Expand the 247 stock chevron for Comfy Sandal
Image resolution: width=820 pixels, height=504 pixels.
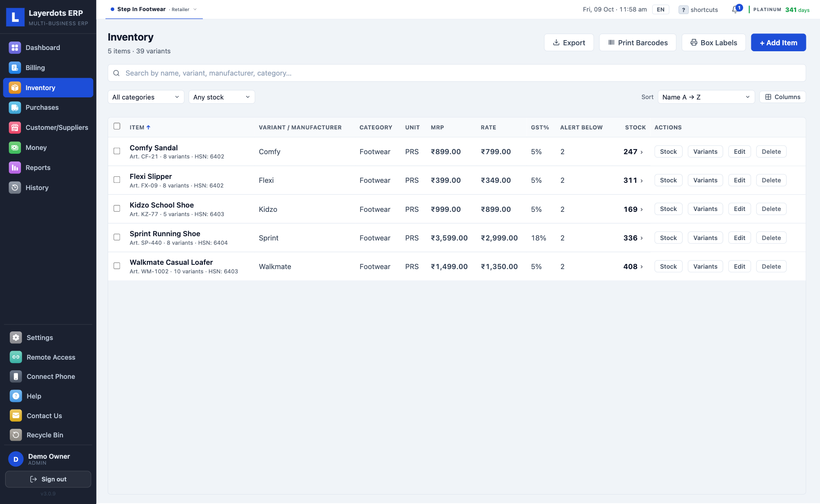(641, 152)
